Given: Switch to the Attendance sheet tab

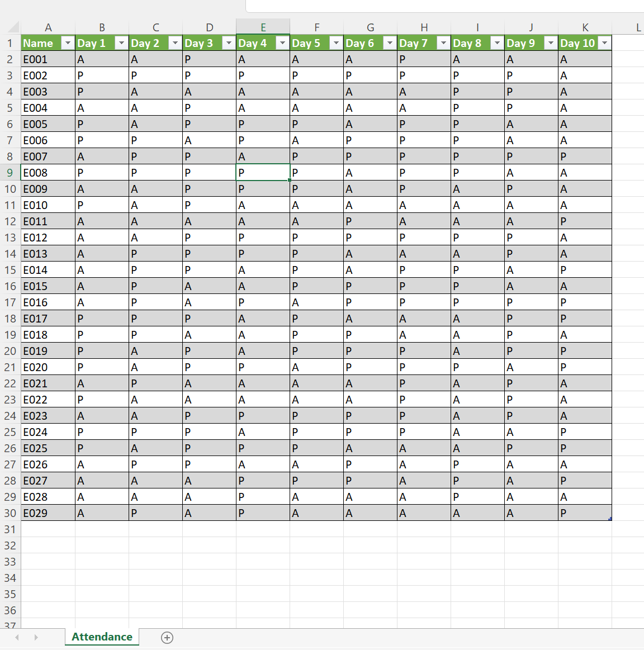Looking at the screenshot, I should 102,637.
